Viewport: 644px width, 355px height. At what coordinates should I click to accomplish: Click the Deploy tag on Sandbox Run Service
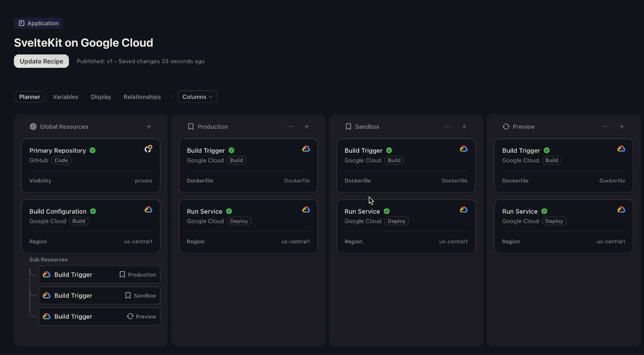(396, 221)
